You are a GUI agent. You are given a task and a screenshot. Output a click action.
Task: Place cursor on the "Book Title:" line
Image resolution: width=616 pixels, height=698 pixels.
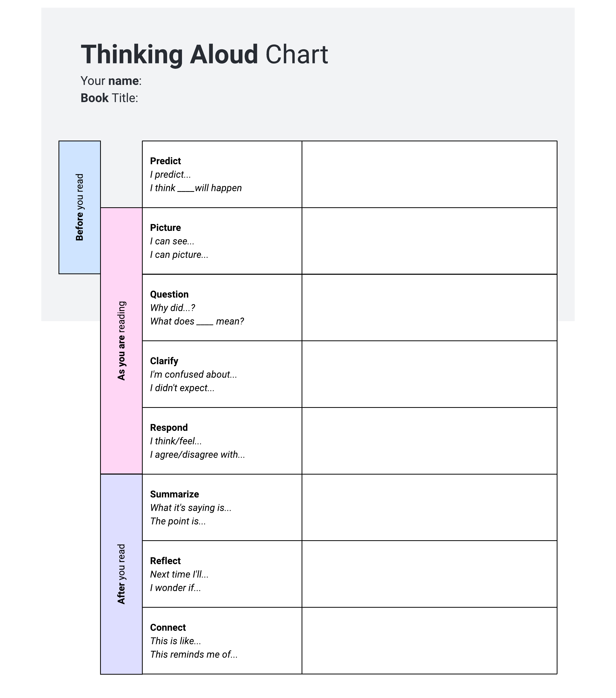point(109,98)
